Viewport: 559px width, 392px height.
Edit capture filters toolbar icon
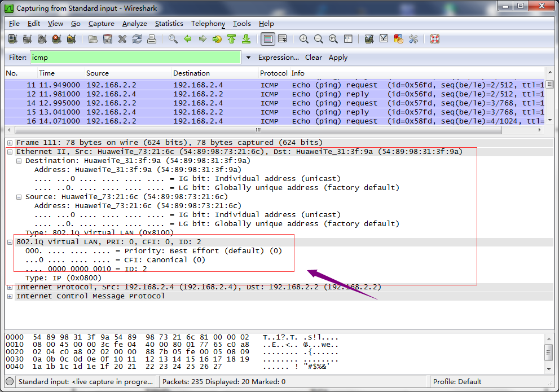pos(369,39)
